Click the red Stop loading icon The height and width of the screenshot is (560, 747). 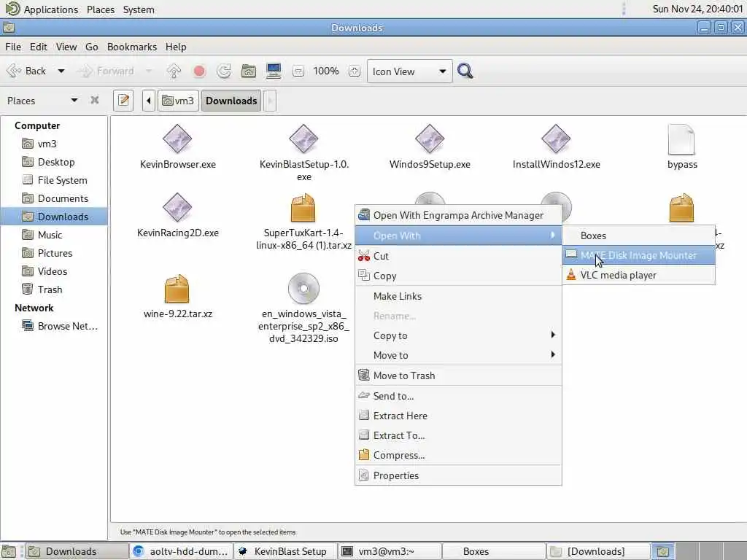(x=199, y=71)
